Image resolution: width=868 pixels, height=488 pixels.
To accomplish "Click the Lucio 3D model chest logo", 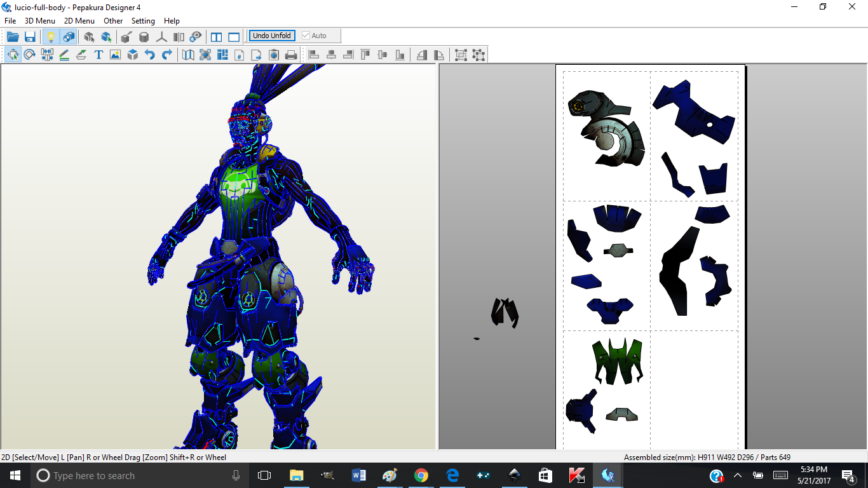I will pyautogui.click(x=240, y=187).
